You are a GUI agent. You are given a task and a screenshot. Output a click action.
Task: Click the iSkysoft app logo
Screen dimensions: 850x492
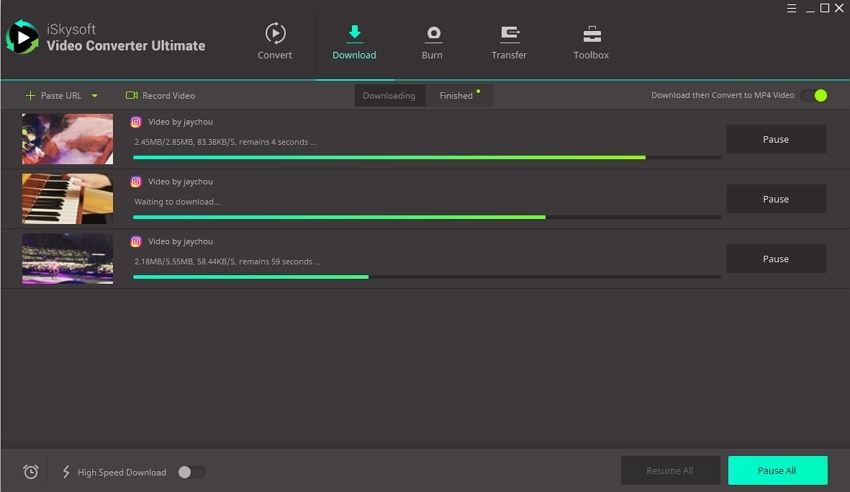tap(21, 37)
